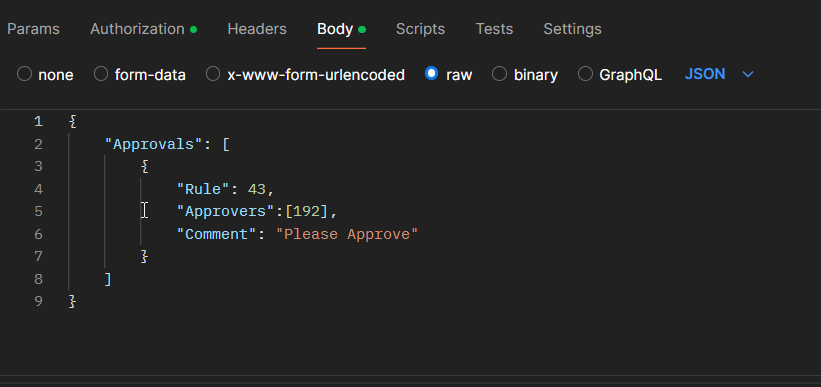Open the Params tab
This screenshot has width=821, height=387.
pyautogui.click(x=33, y=29)
